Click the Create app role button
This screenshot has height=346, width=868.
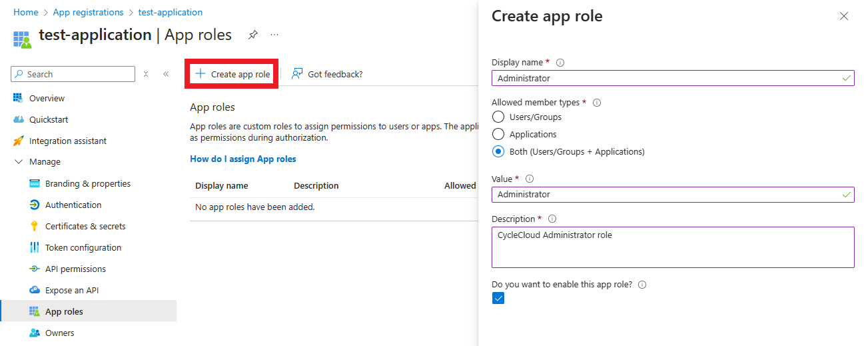pos(232,74)
